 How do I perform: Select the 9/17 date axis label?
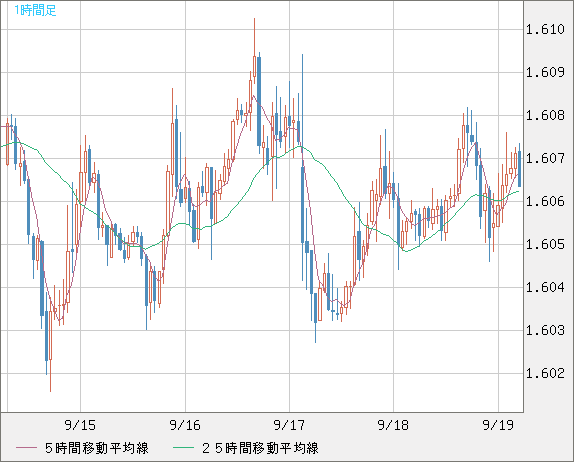pos(289,425)
